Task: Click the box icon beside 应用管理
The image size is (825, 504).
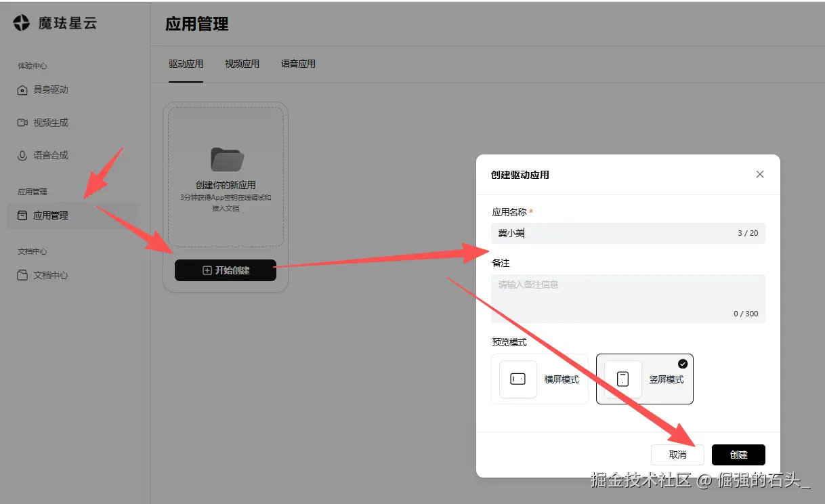Action: pyautogui.click(x=22, y=215)
